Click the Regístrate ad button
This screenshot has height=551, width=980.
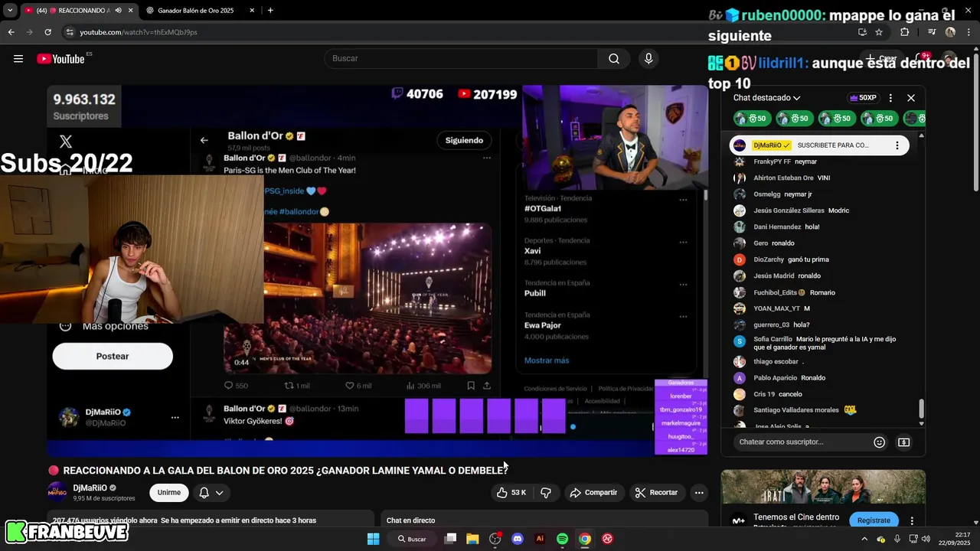tap(874, 520)
